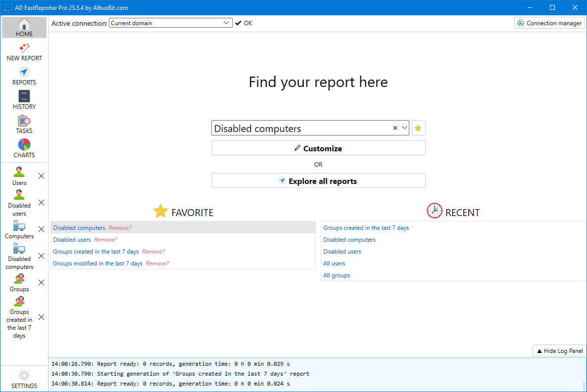Screen dimensions: 587x392
Task: Clear the report search box selection
Action: pos(395,128)
